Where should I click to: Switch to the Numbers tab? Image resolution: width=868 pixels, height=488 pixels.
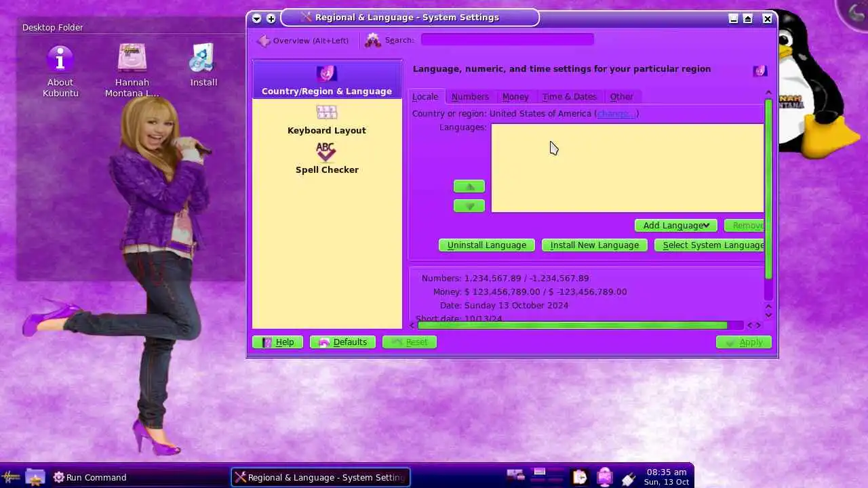(470, 96)
